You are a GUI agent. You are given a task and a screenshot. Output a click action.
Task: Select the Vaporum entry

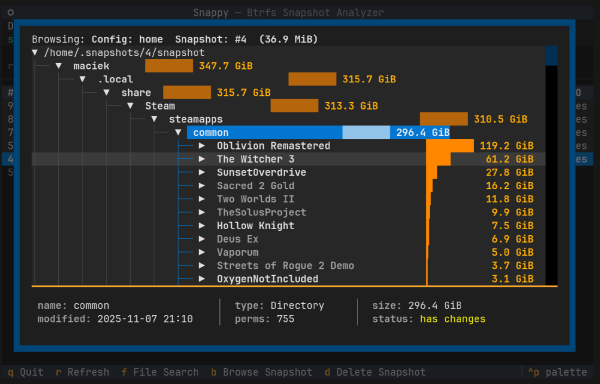point(238,252)
